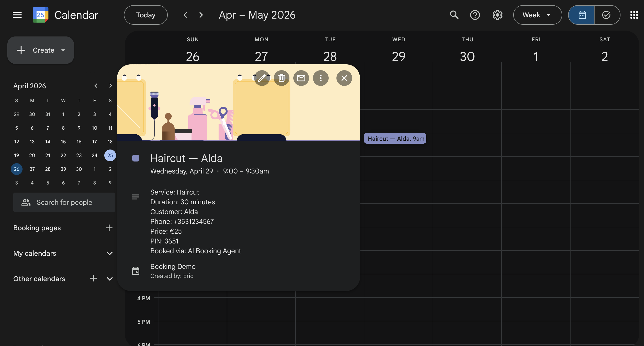Show next month in mini calendar
This screenshot has height=346, width=644.
(110, 86)
